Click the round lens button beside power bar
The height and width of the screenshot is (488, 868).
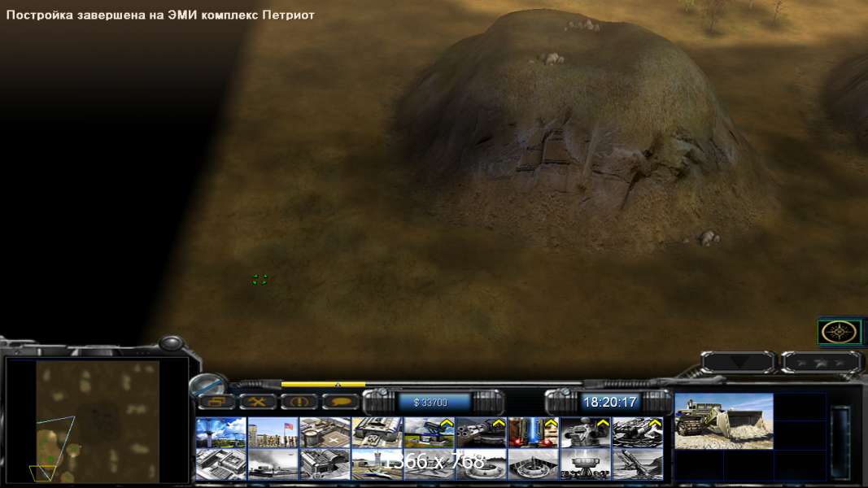point(209,384)
